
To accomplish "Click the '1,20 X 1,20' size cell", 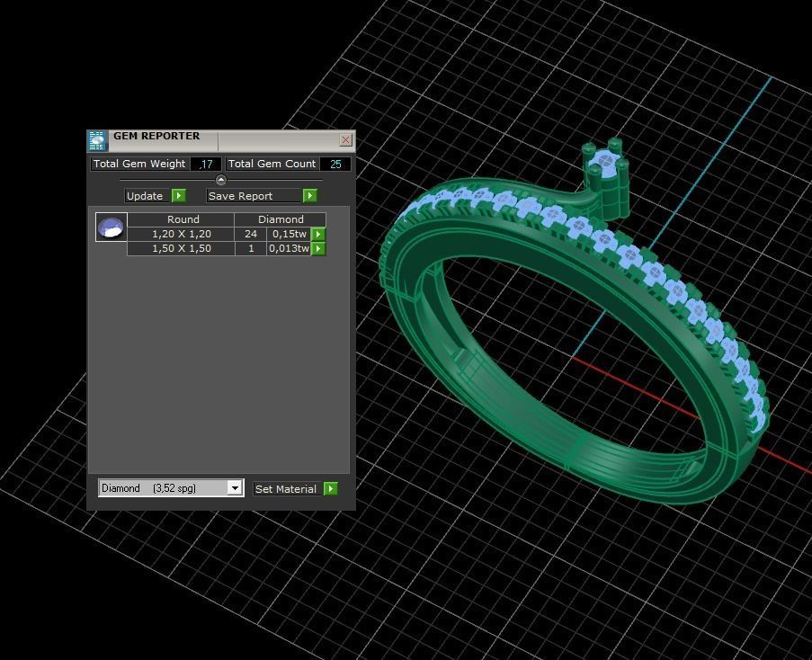I will coord(181,234).
